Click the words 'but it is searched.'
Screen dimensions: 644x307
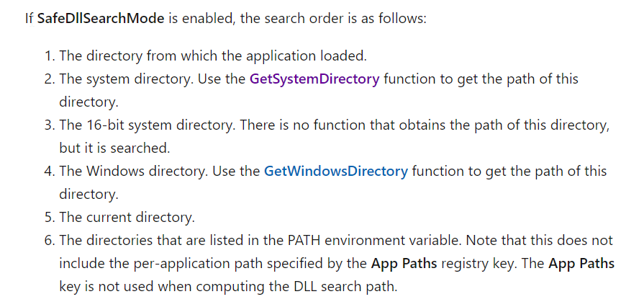(x=114, y=148)
